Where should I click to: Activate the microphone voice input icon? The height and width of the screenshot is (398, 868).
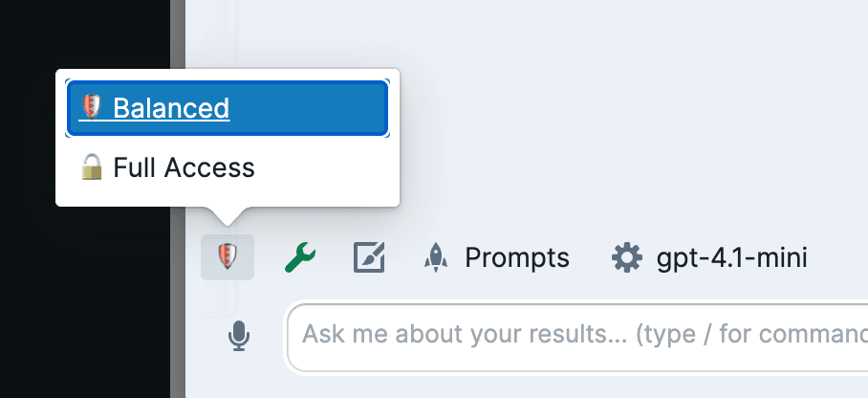tap(240, 336)
